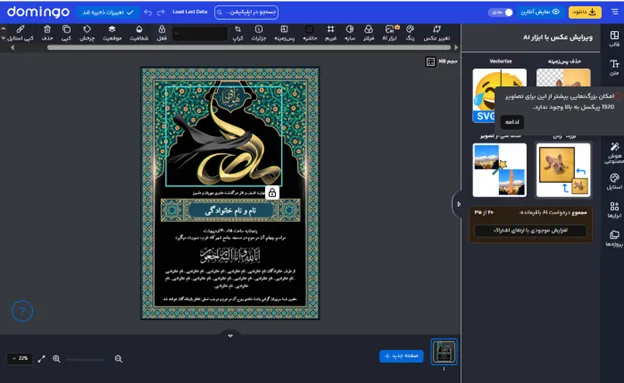
Task: Open the پروژه‌ها (projects) sidebar panel
Action: point(614,238)
